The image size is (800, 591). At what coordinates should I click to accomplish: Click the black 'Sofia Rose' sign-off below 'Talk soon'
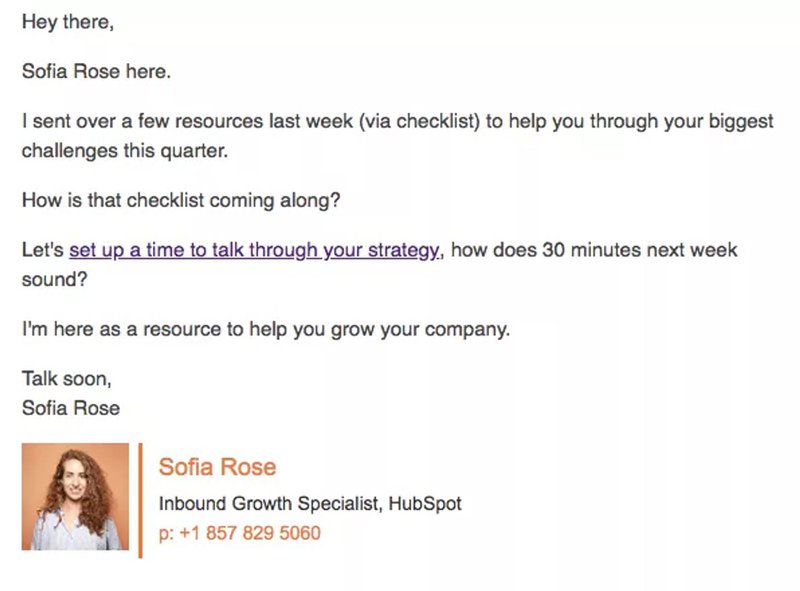click(x=70, y=408)
